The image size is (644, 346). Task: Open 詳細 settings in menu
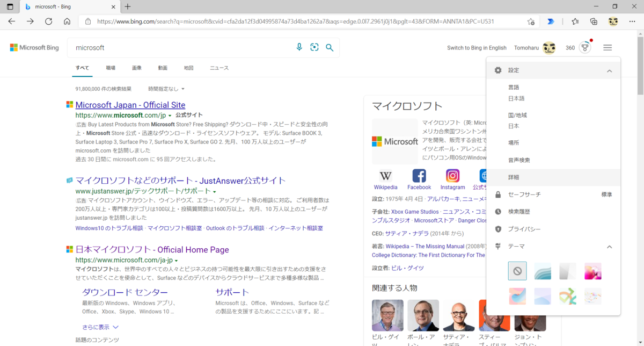pos(553,177)
